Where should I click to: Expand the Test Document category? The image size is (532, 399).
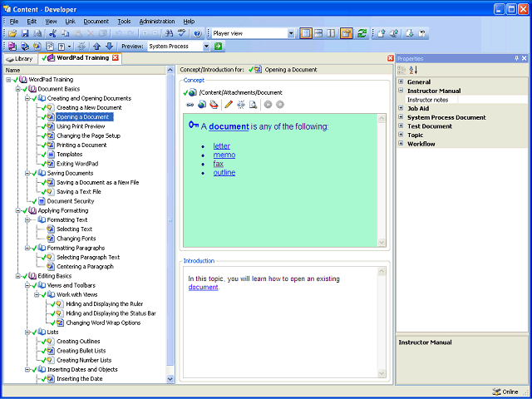401,126
